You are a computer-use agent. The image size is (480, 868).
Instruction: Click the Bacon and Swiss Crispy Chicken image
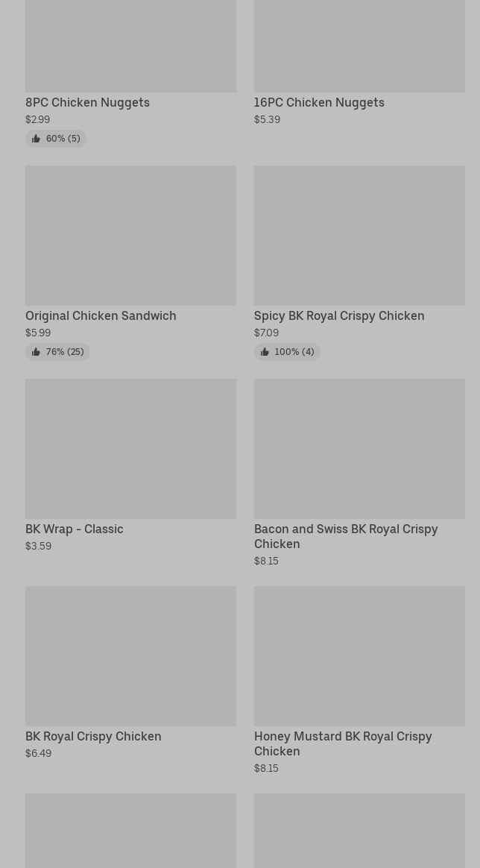click(359, 448)
